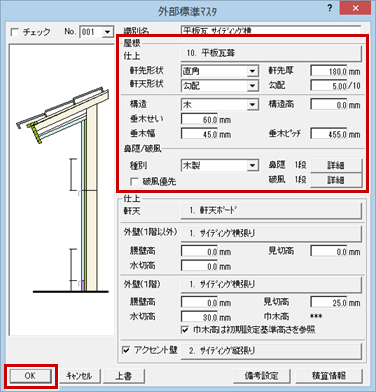This screenshot has height=392, width=376.
Task: Click the 10. 平板瓦葺 roof finish button
Action: click(271, 53)
